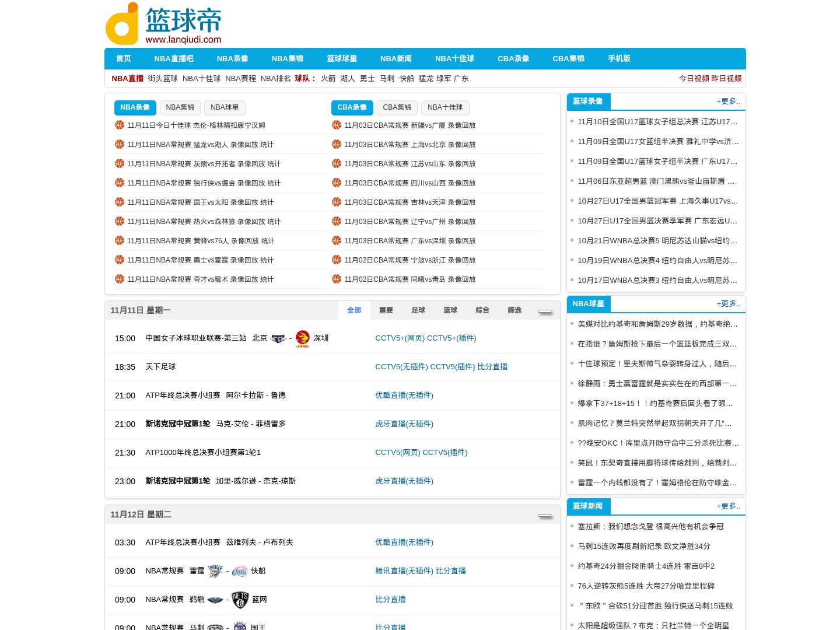Click basketball icon beside 宁波vs浙江 CBA replay

pos(337,260)
